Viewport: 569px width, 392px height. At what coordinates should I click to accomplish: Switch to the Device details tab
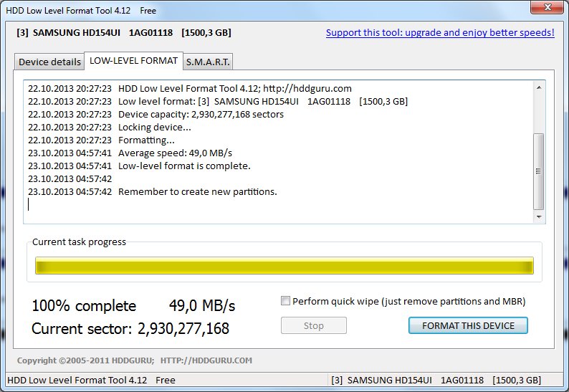49,62
